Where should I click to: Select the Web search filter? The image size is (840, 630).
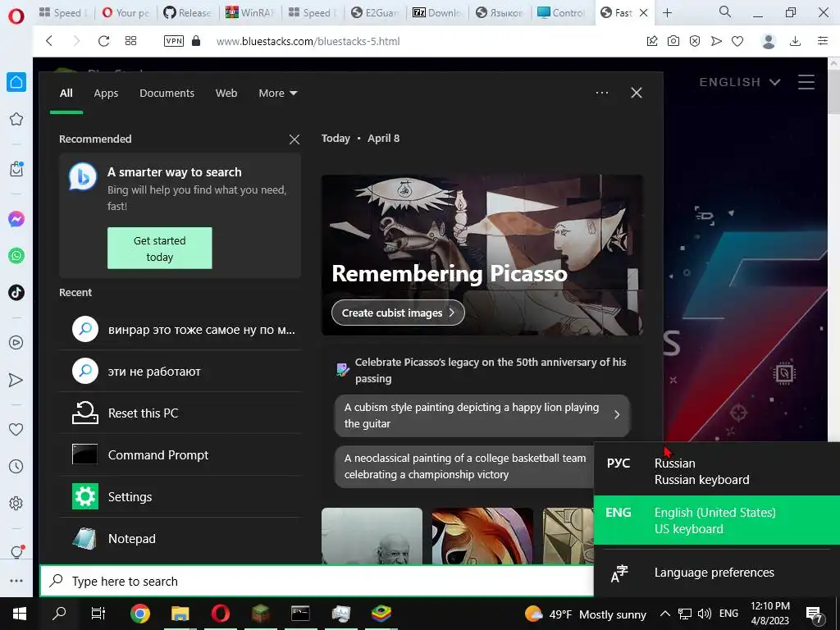click(226, 94)
